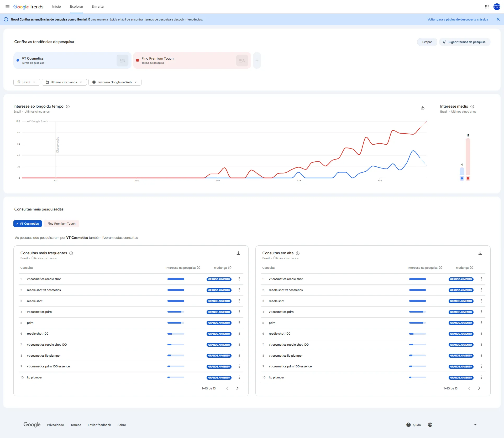
Task: Open explore icon on Fino Premium Touch term
Action: [242, 60]
